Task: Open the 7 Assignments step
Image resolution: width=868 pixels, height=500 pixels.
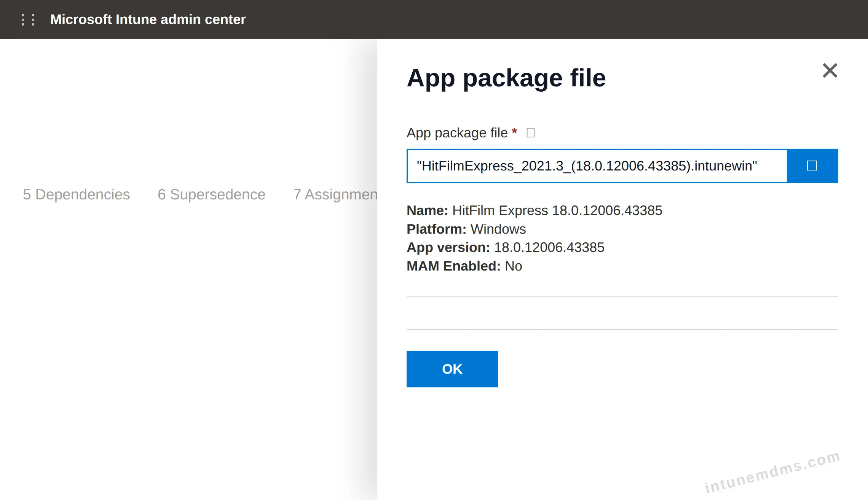Action: coord(335,194)
